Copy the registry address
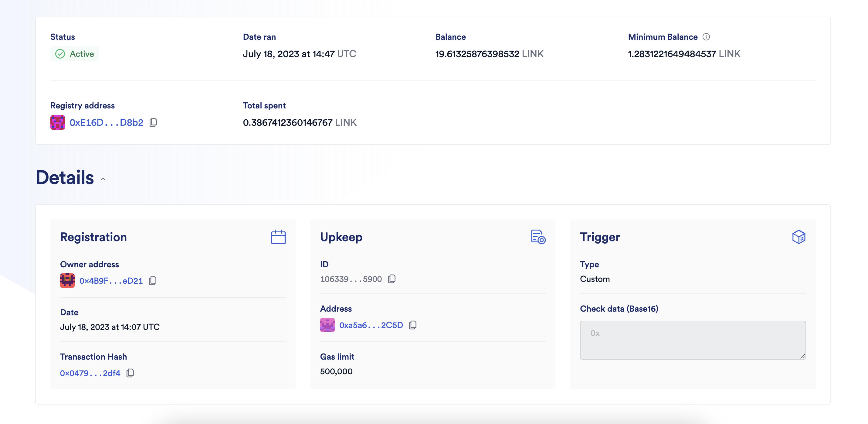This screenshot has width=868, height=424. 153,122
